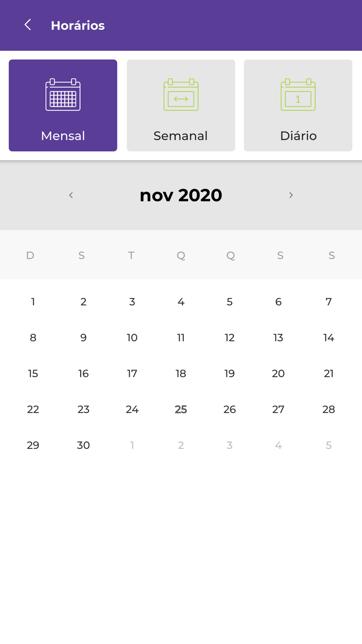362x644 pixels.
Task: Choose day 30 in the last row
Action: tap(83, 445)
